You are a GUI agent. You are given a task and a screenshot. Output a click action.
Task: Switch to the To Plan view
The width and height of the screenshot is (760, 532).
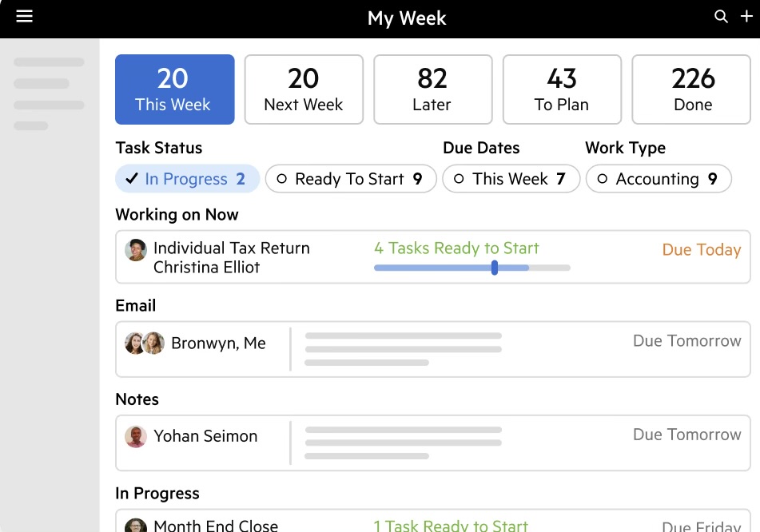click(x=562, y=89)
